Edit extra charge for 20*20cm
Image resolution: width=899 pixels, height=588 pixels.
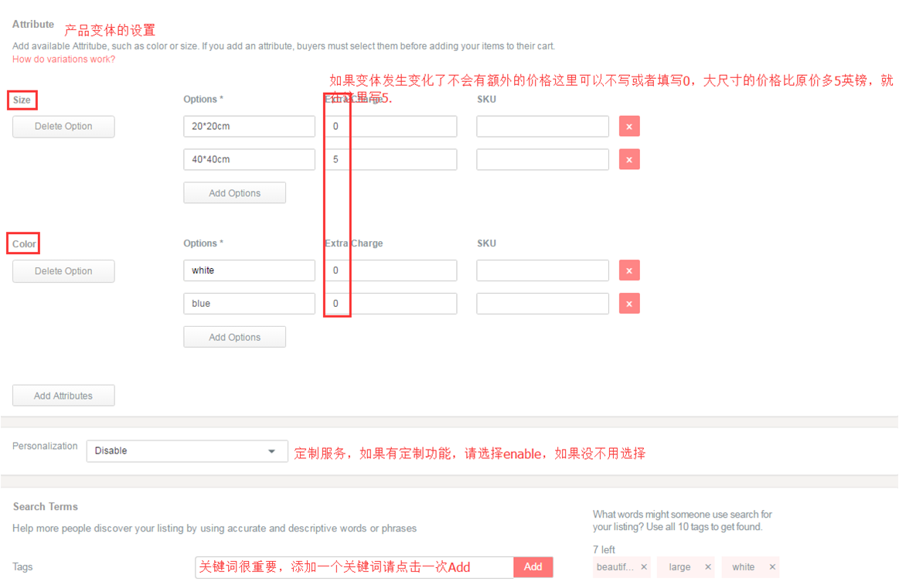coord(391,126)
